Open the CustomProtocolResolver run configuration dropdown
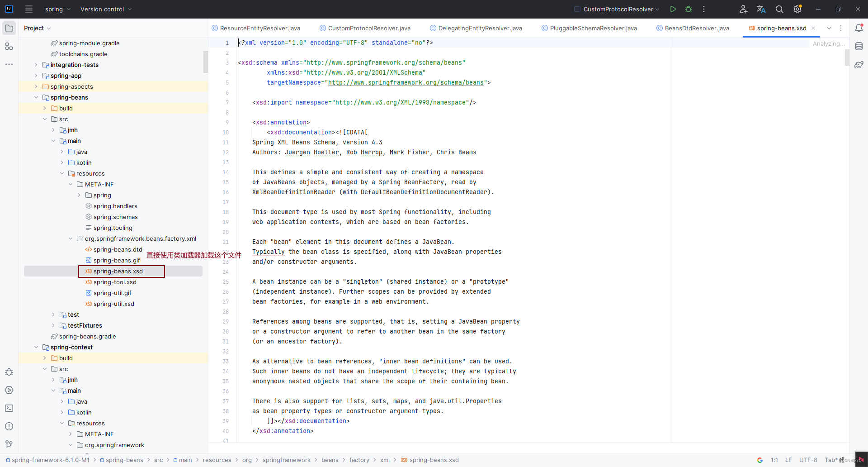Screen dimensions: 868x467 tap(617, 9)
